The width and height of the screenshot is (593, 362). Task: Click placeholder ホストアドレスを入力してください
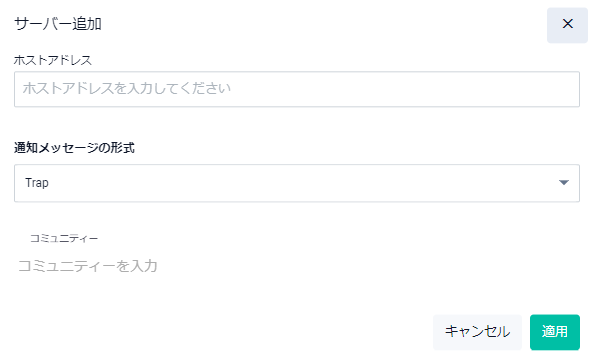(x=126, y=89)
